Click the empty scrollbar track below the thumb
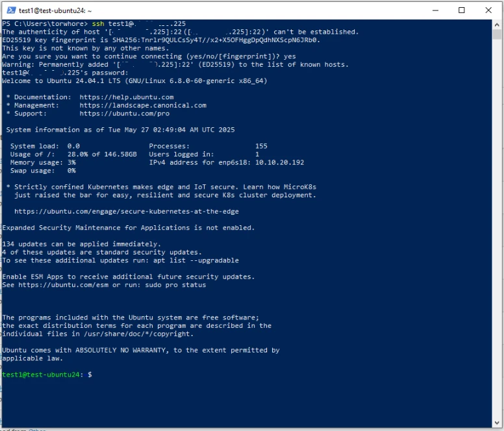Screen dimensions: 504x431 click(498, 227)
